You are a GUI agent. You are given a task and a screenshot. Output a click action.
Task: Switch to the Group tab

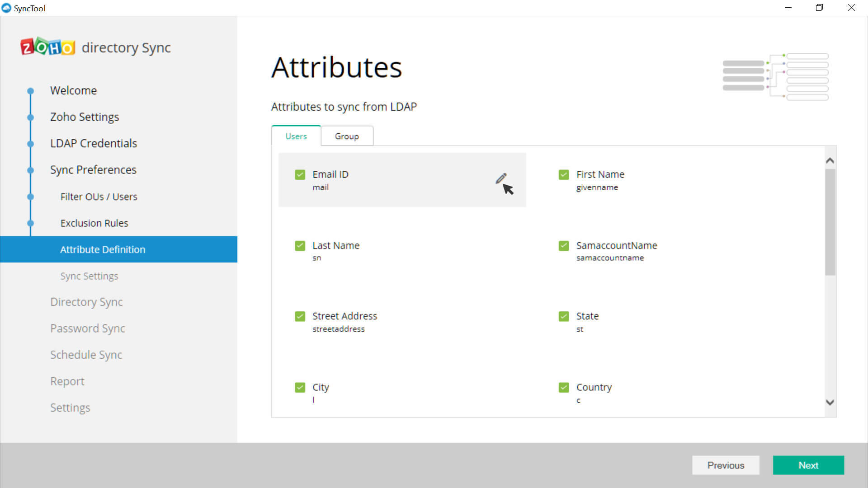347,136
